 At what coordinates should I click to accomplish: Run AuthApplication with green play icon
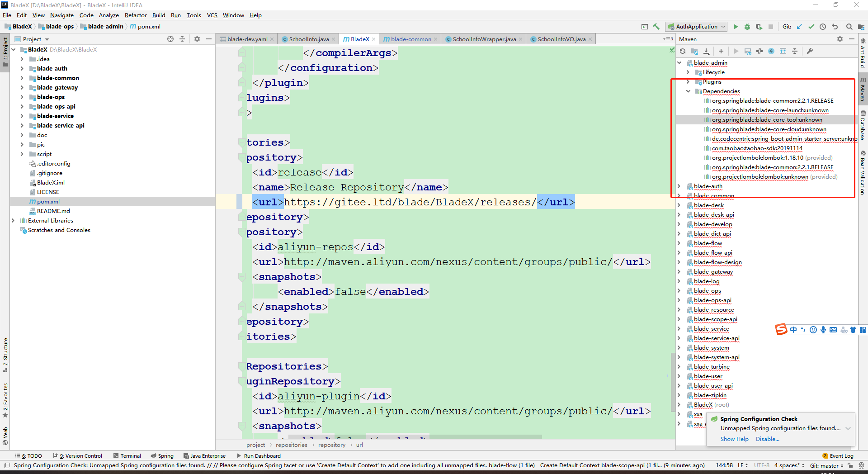click(736, 27)
